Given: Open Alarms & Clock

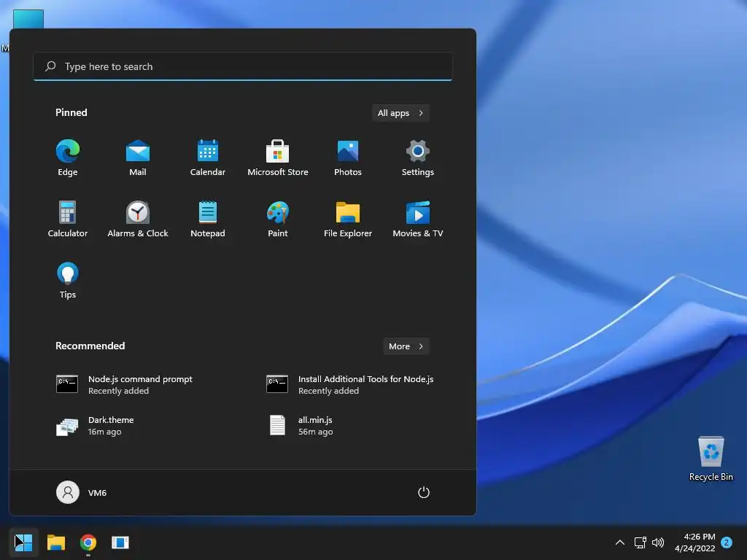Looking at the screenshot, I should coord(138,219).
